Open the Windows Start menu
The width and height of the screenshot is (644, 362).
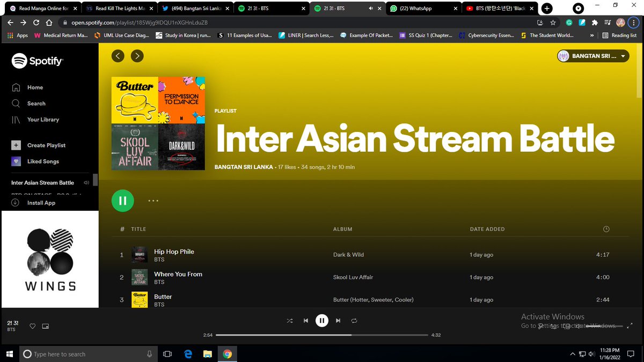(10, 354)
